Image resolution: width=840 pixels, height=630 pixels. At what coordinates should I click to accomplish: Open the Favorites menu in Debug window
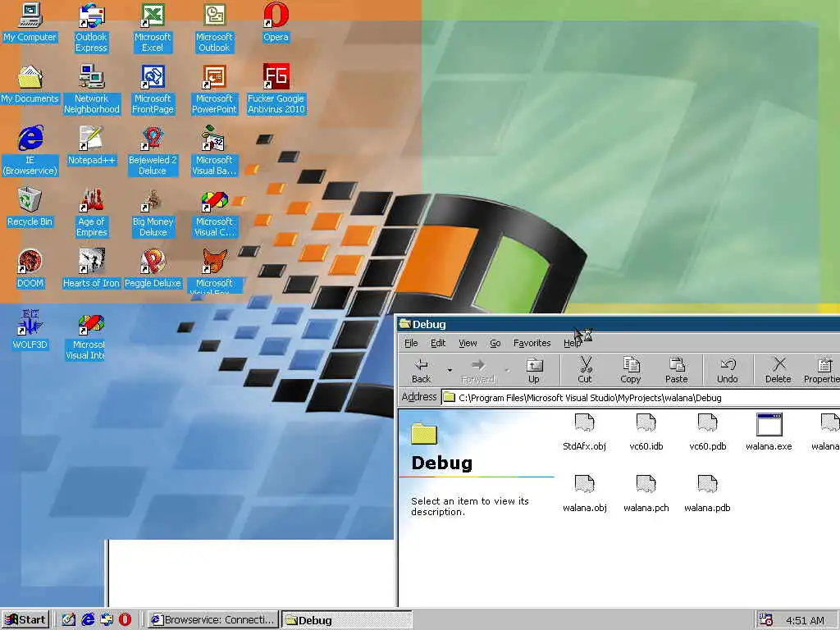532,343
